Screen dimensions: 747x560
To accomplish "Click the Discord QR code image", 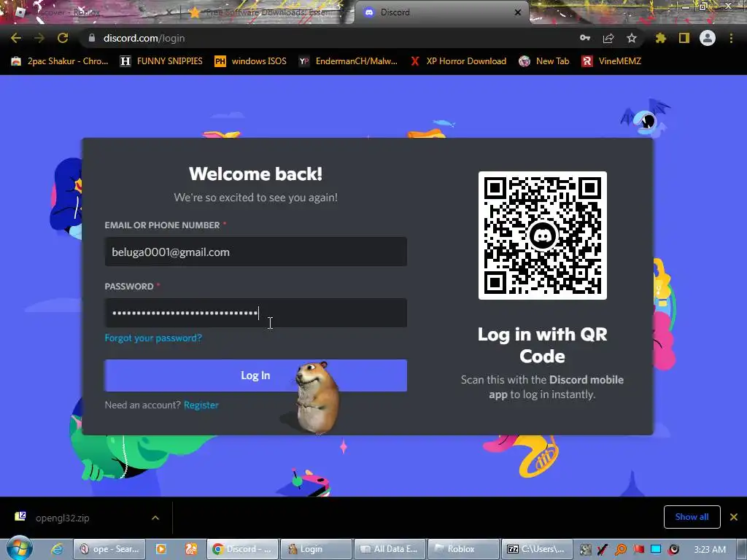I will 543,236.
